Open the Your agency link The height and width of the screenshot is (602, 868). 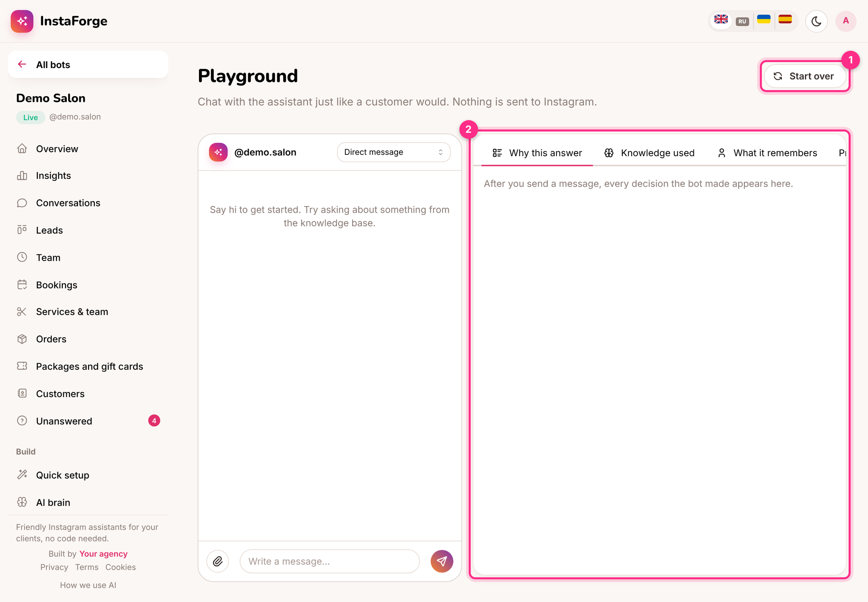[x=103, y=554]
